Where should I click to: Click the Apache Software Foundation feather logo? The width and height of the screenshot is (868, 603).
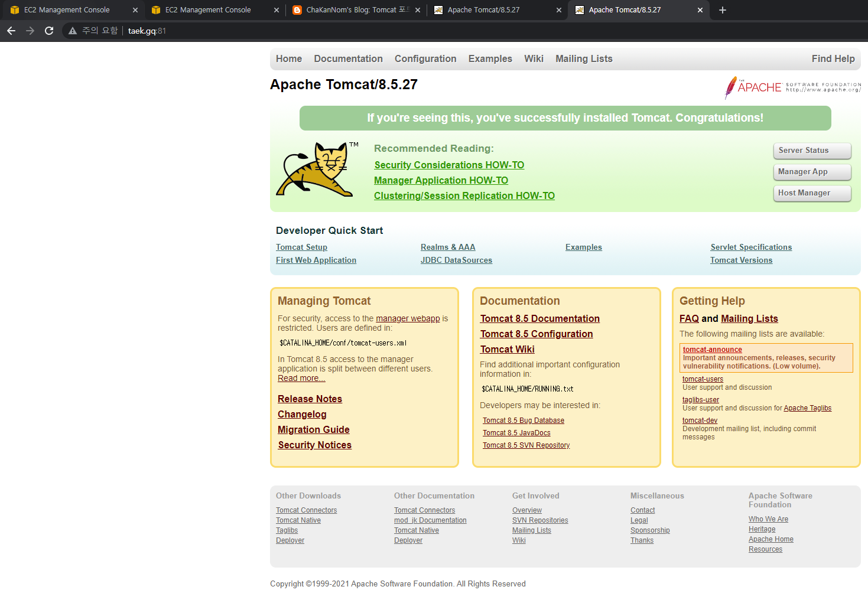[x=793, y=87]
